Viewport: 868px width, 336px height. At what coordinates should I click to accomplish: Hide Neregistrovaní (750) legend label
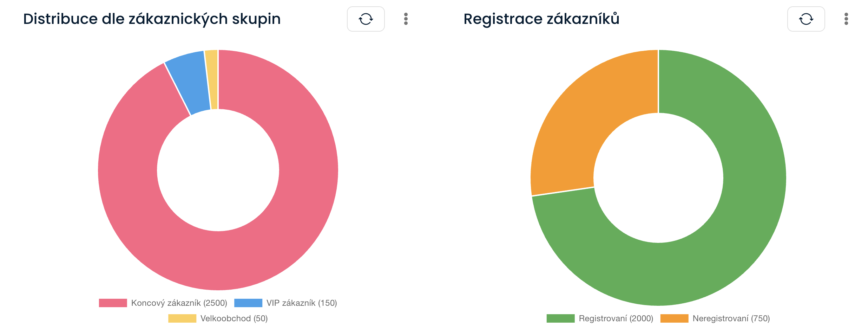[x=731, y=318]
